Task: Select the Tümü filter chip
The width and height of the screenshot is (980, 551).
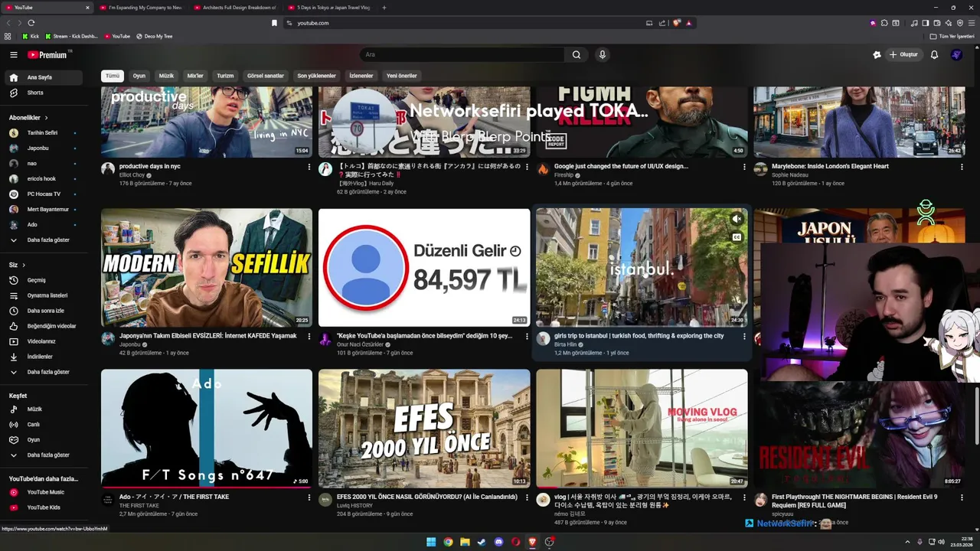Action: coord(113,76)
